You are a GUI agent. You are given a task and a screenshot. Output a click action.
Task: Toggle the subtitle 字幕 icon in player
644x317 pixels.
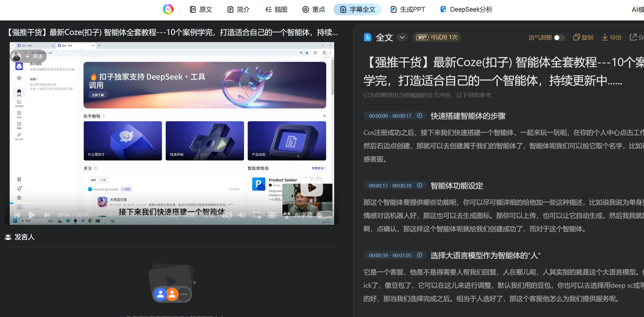click(x=227, y=215)
